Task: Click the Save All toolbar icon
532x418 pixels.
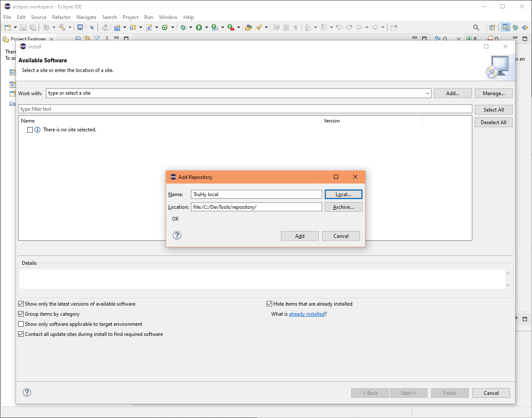Action: (x=34, y=27)
